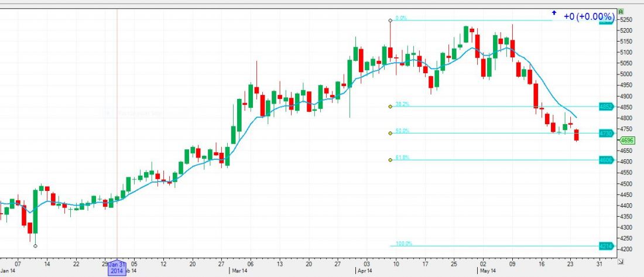This screenshot has width=644, height=277.
Task: Click the 0.0% Fibonacci level label
Action: pos(401,18)
